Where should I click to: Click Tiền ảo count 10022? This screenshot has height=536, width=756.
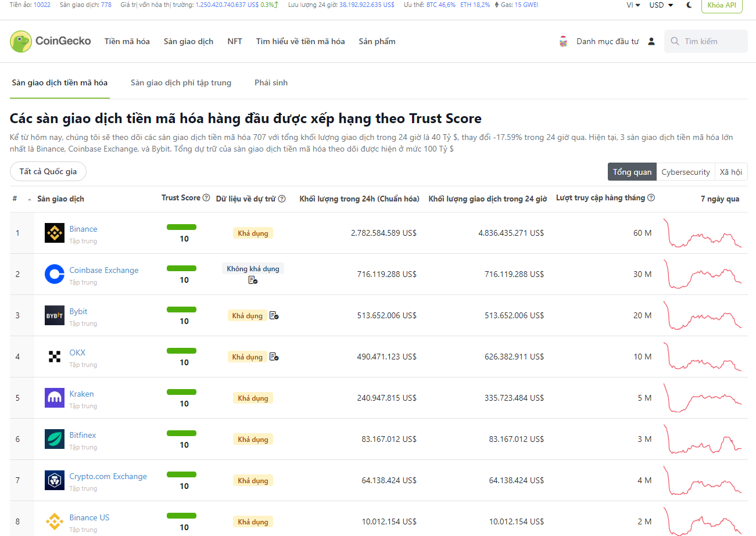click(42, 5)
